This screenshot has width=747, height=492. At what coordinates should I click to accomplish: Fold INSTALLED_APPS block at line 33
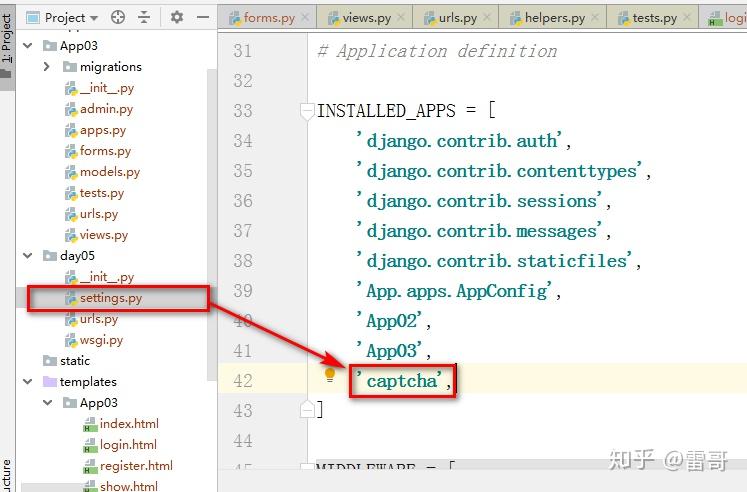tap(307, 111)
